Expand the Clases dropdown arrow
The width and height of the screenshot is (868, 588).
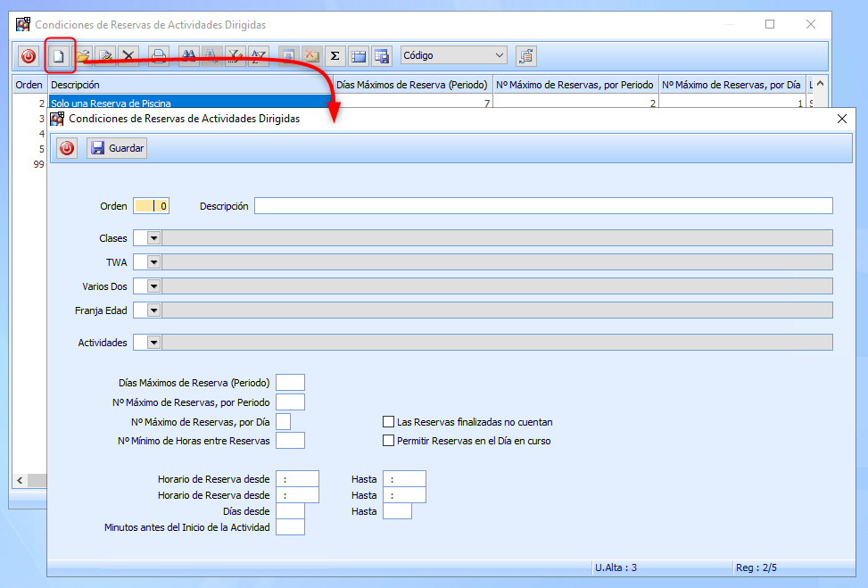[153, 238]
